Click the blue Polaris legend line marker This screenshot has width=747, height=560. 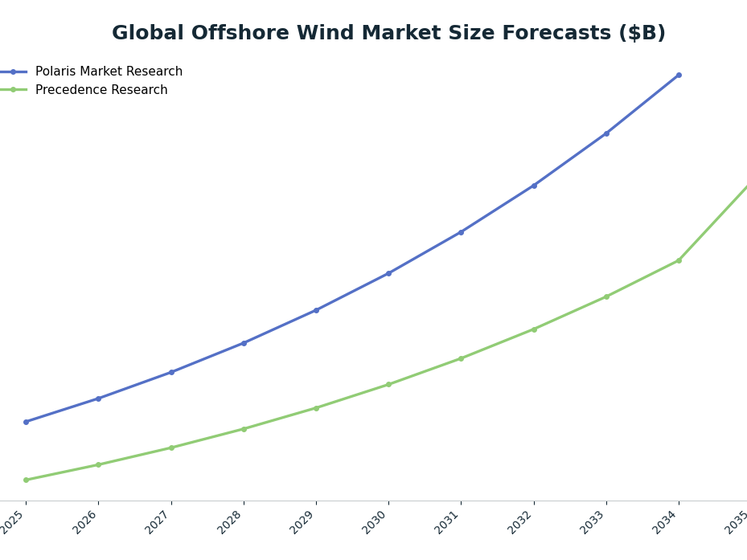14,72
